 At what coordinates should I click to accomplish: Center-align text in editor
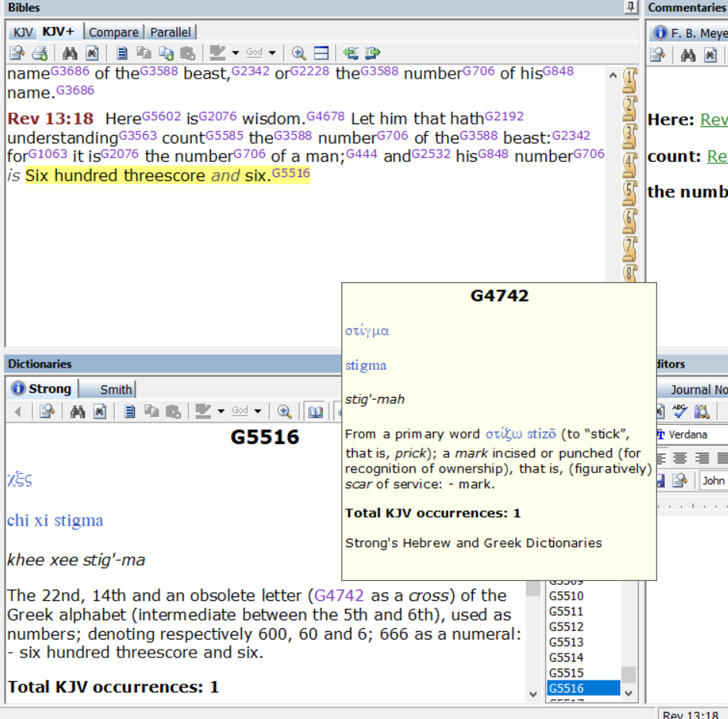pyautogui.click(x=680, y=458)
